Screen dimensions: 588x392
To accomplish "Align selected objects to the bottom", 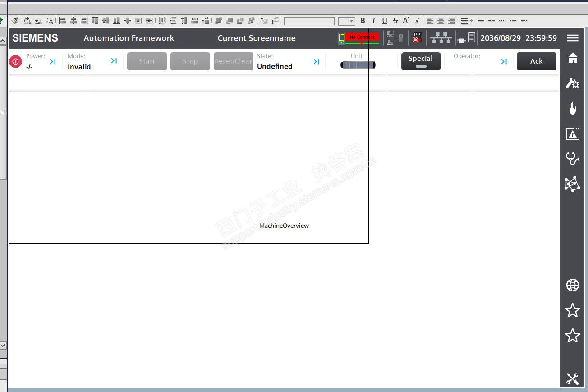I will (x=116, y=21).
